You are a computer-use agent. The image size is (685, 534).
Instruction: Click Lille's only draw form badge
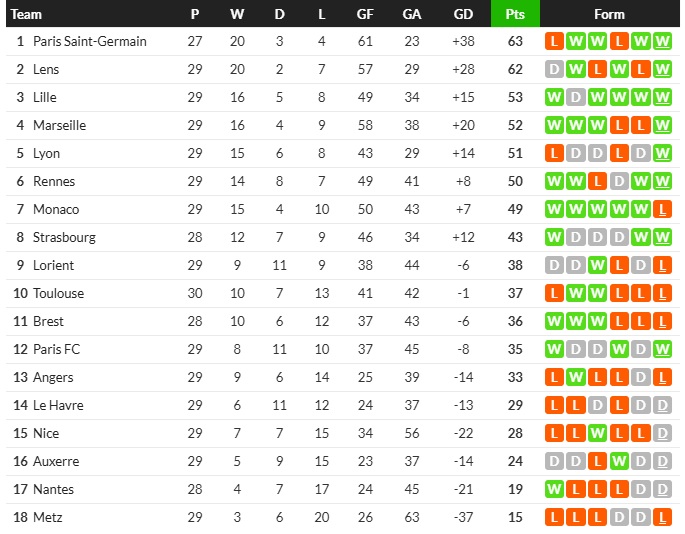pos(576,98)
